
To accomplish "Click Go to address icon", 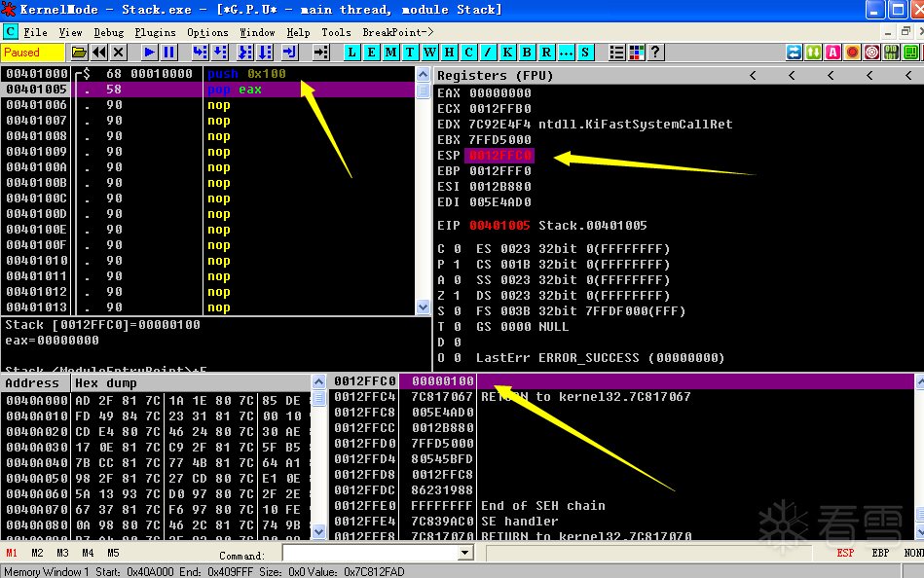I will click(x=321, y=53).
